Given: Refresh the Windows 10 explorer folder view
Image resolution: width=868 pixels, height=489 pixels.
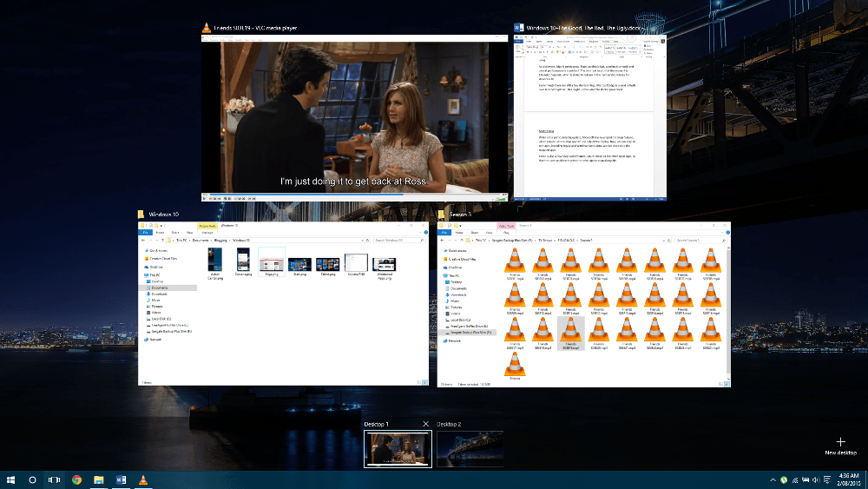Looking at the screenshot, I should [367, 241].
